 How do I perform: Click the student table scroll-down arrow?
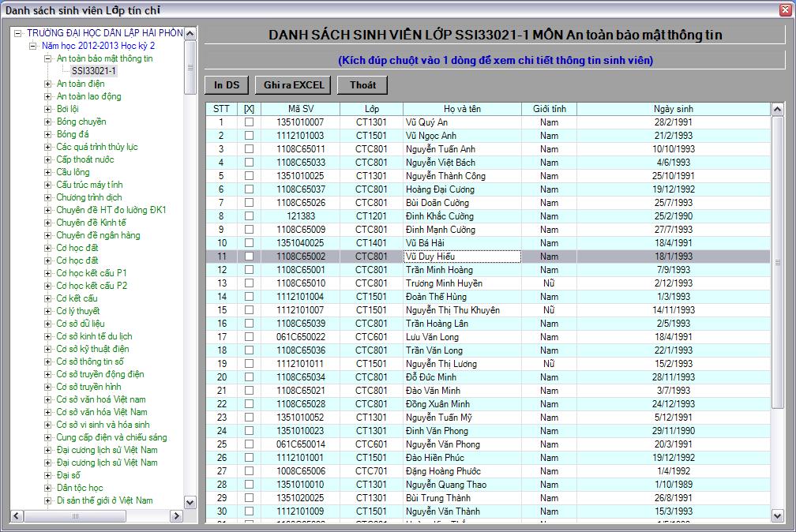[x=777, y=516]
